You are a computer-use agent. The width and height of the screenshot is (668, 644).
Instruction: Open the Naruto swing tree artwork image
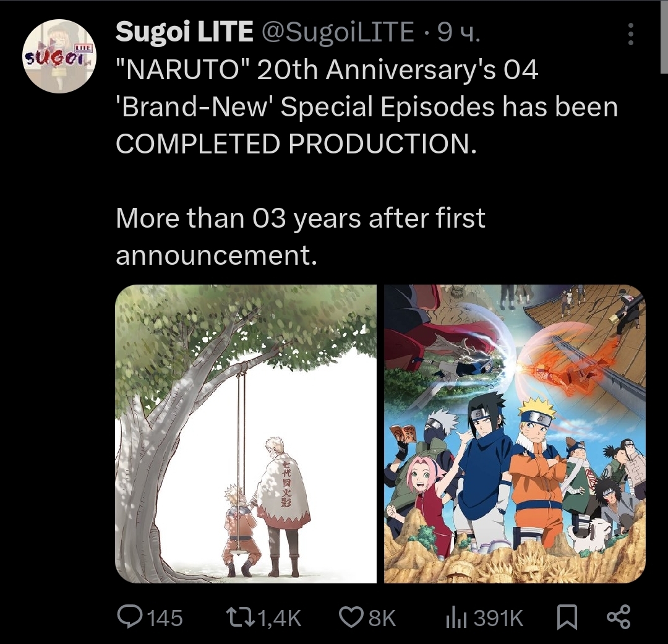click(x=246, y=434)
